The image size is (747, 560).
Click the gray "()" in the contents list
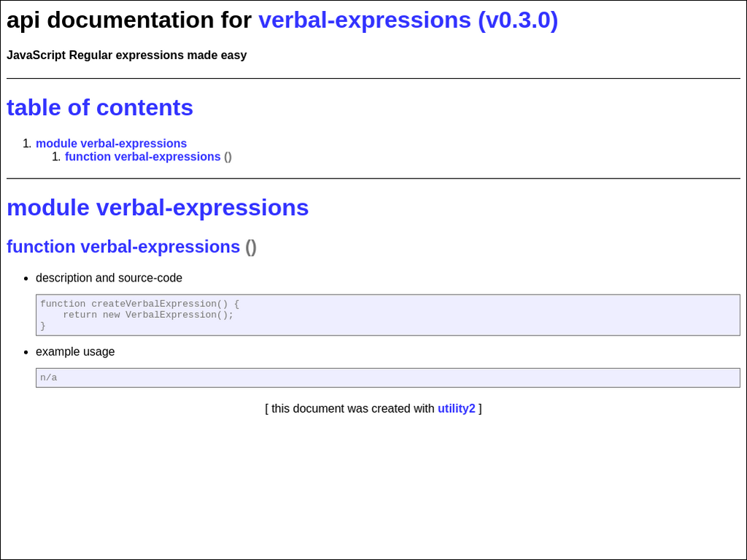pyautogui.click(x=228, y=157)
